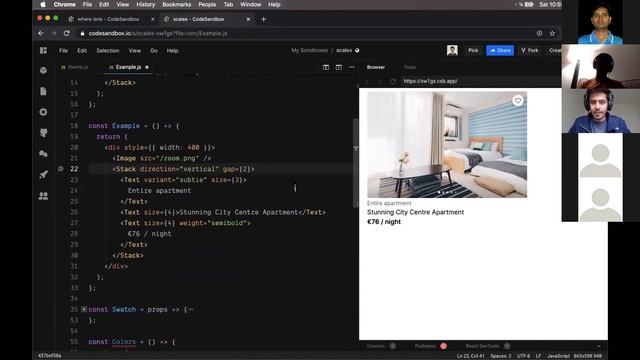Click JavaScript language mode in status bar

[x=558, y=356]
